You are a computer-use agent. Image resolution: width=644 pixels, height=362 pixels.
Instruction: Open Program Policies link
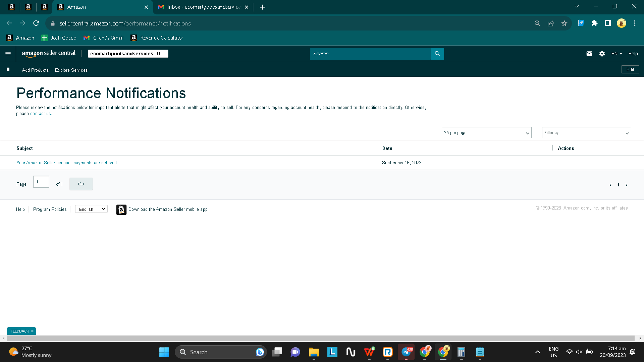pyautogui.click(x=50, y=209)
